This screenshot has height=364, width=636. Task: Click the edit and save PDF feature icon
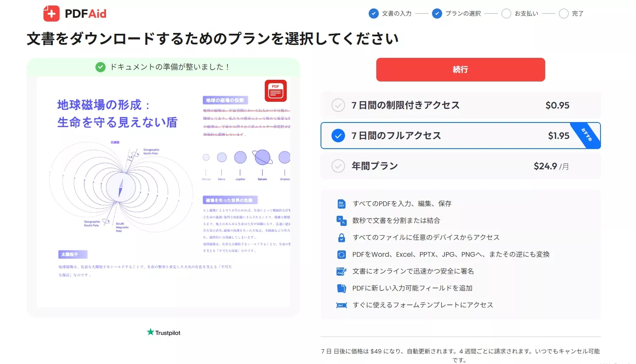[x=341, y=203]
